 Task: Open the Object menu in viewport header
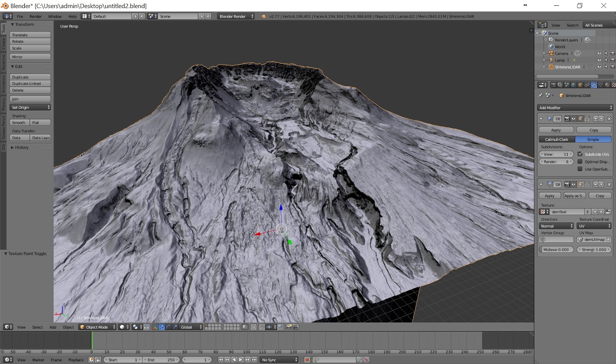coord(68,327)
